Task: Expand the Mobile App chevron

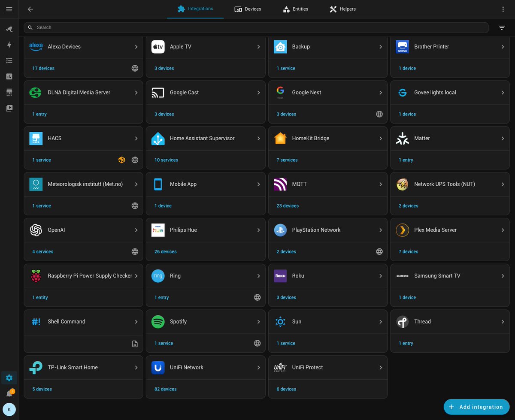Action: [258, 184]
